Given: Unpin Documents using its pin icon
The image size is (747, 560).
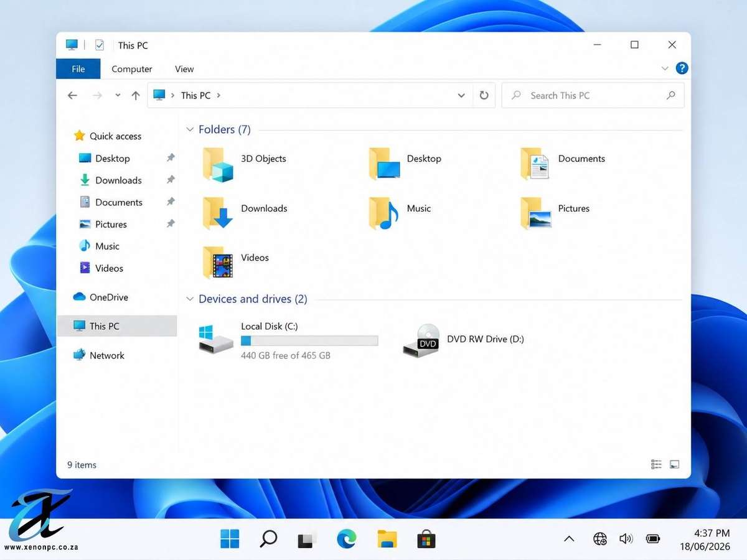Looking at the screenshot, I should coord(170,202).
